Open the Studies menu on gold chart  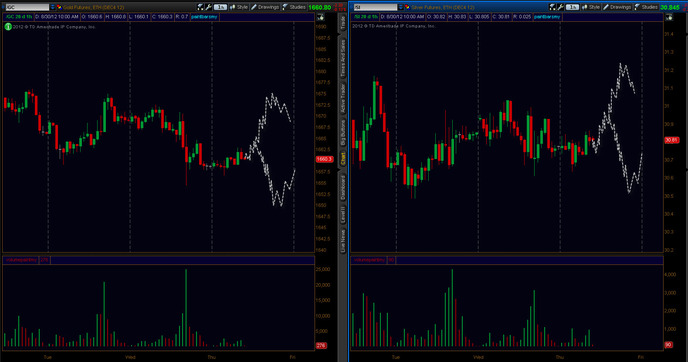pyautogui.click(x=294, y=7)
